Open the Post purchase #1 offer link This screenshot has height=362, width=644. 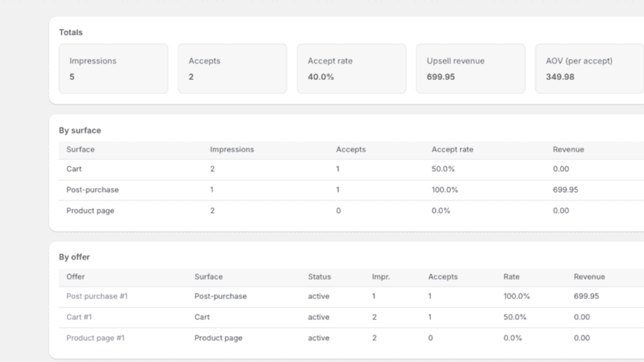click(97, 296)
